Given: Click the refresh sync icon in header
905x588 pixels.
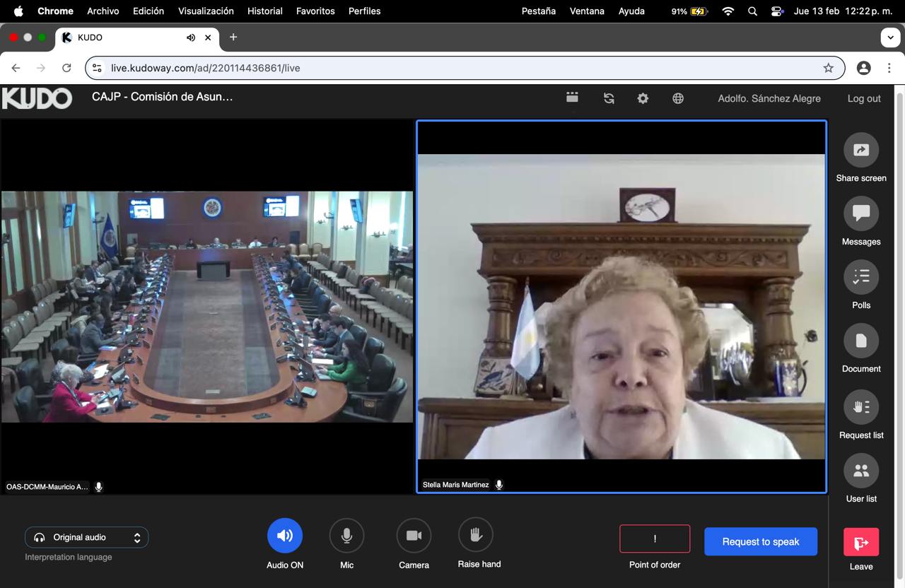Looking at the screenshot, I should pos(609,98).
